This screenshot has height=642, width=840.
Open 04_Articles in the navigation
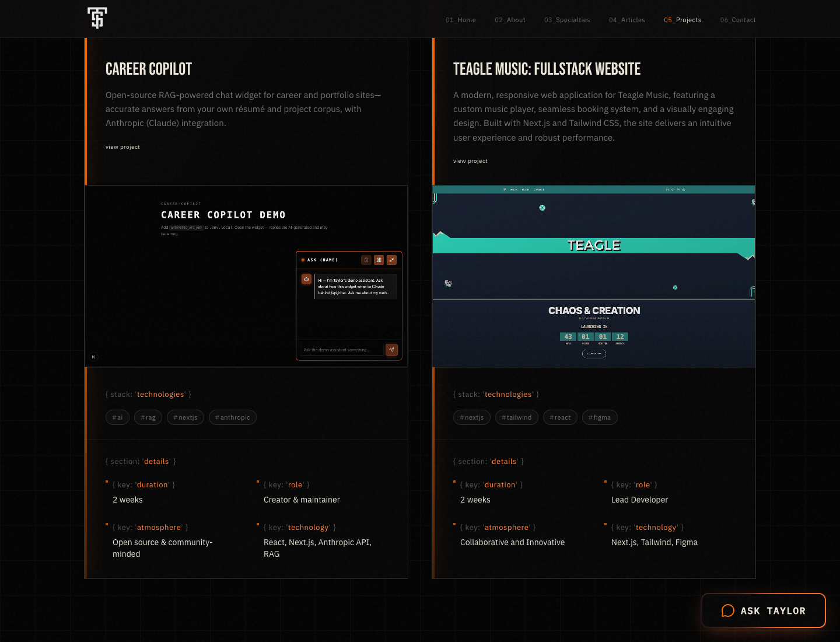click(x=627, y=20)
